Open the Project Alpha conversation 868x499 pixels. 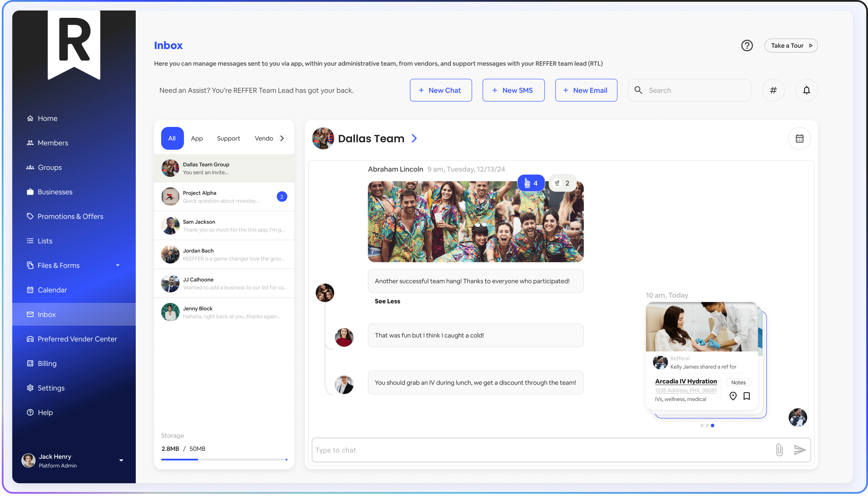click(224, 197)
